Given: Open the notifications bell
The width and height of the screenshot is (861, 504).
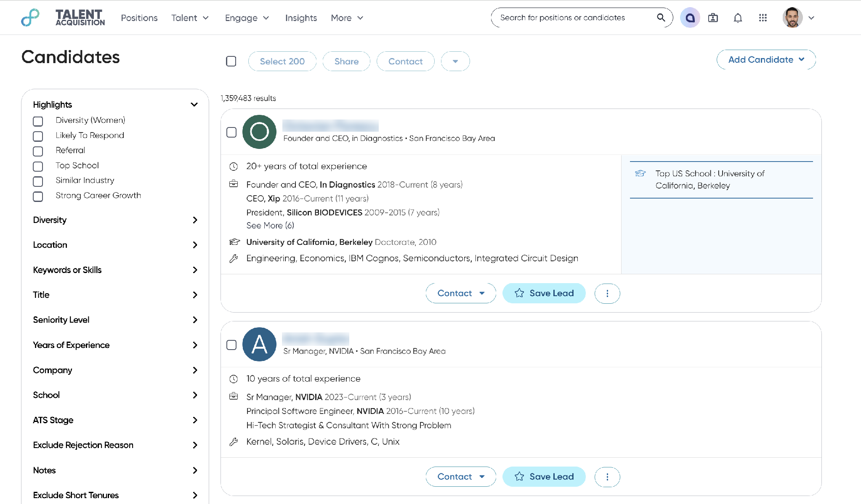Looking at the screenshot, I should coord(738,18).
